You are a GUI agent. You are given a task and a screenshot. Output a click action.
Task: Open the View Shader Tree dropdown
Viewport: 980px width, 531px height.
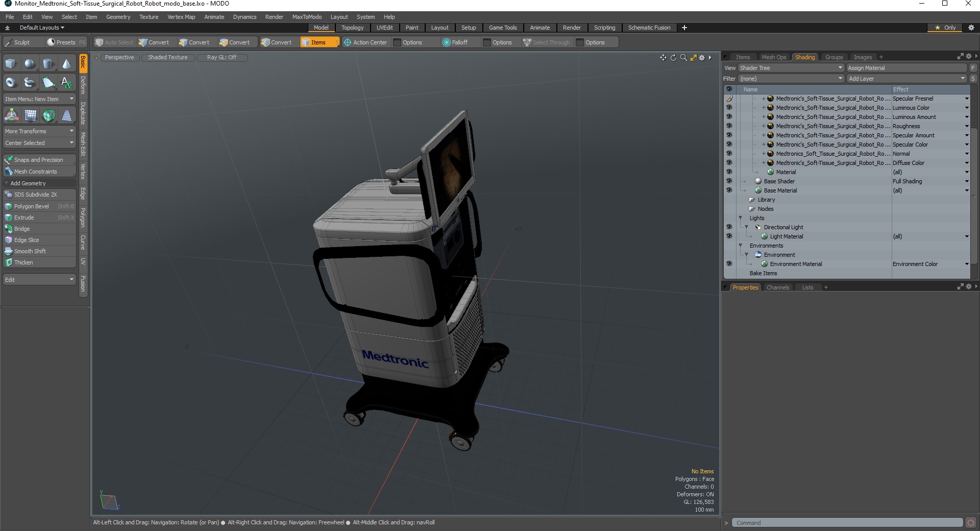pos(791,68)
